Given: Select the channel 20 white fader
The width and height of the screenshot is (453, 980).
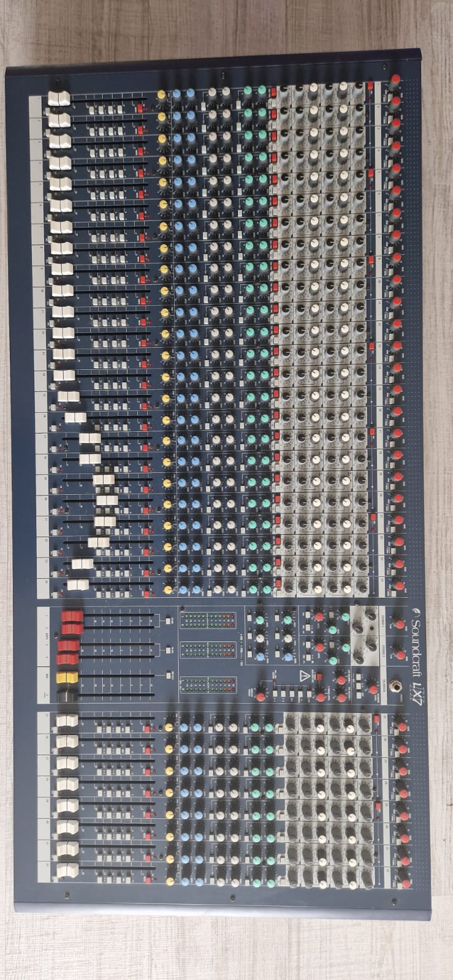Looking at the screenshot, I should click(107, 500).
